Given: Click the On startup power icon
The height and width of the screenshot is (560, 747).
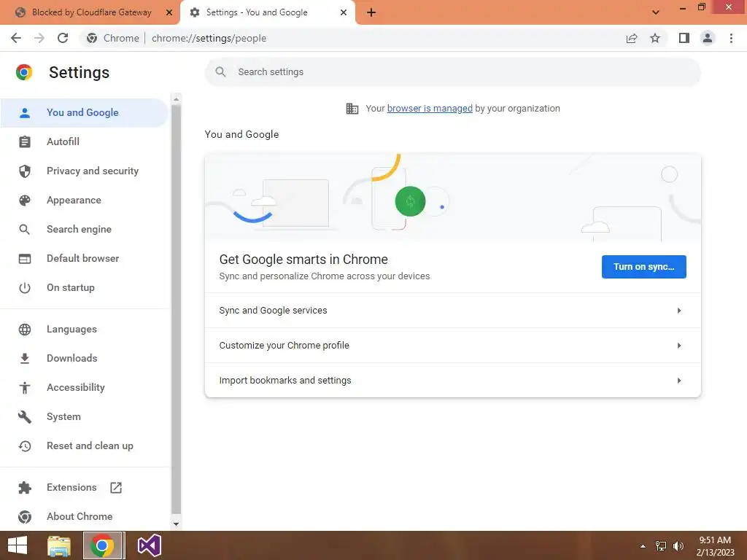Looking at the screenshot, I should point(25,288).
